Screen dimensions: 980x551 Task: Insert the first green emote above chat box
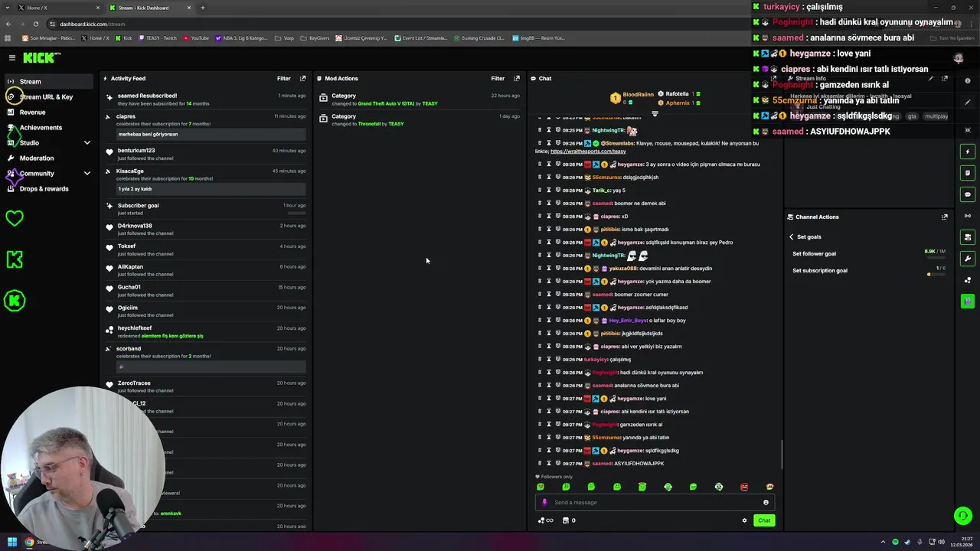(x=541, y=487)
